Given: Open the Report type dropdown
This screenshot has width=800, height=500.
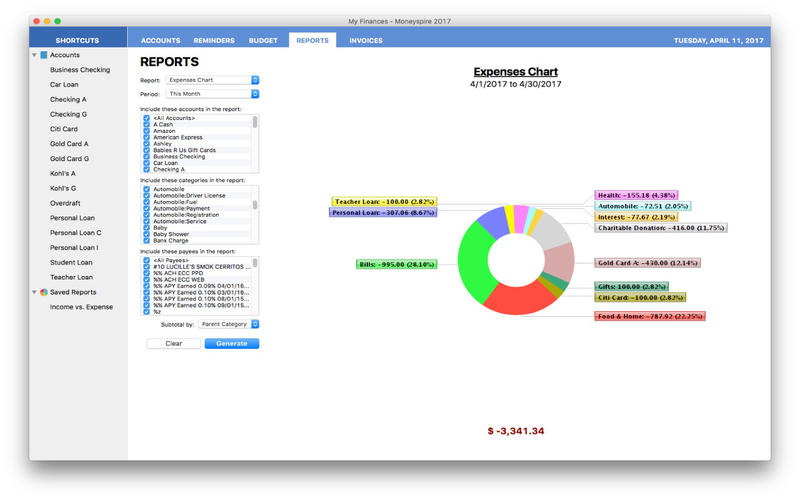Looking at the screenshot, I should pyautogui.click(x=212, y=80).
